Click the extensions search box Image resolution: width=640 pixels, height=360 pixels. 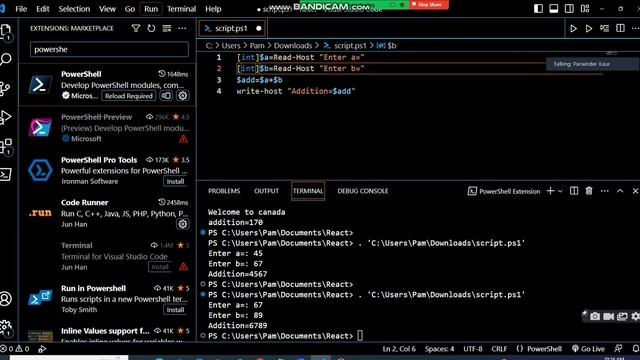(x=109, y=49)
